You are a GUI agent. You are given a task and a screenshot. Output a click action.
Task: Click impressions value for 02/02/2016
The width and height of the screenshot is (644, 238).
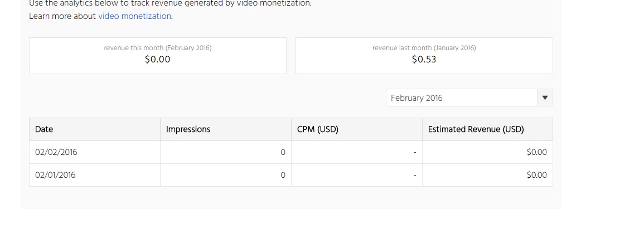(283, 152)
